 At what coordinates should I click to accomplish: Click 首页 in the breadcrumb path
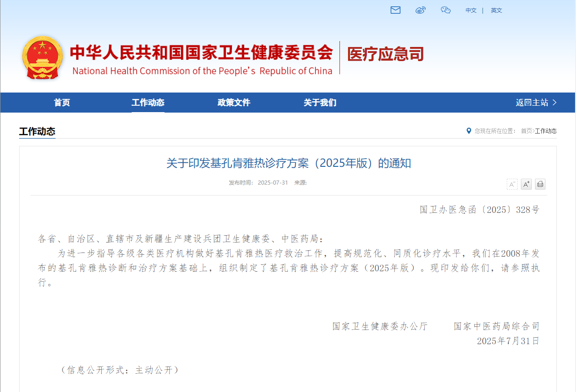526,131
